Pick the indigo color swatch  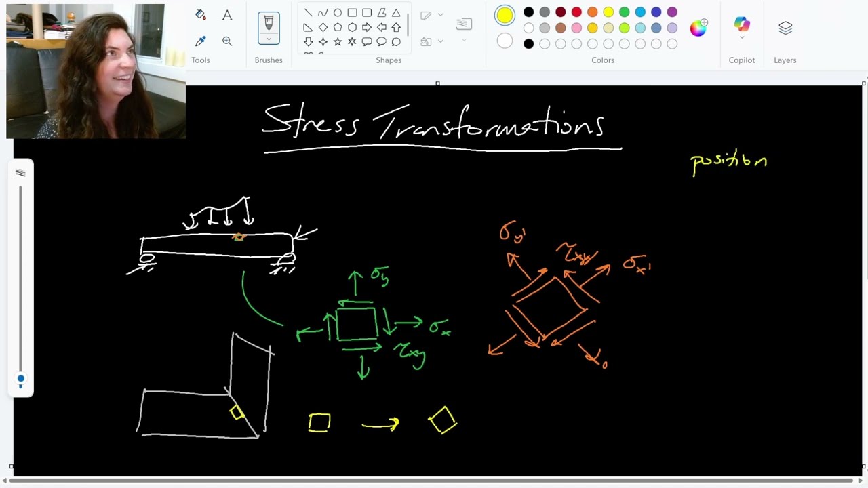click(656, 12)
